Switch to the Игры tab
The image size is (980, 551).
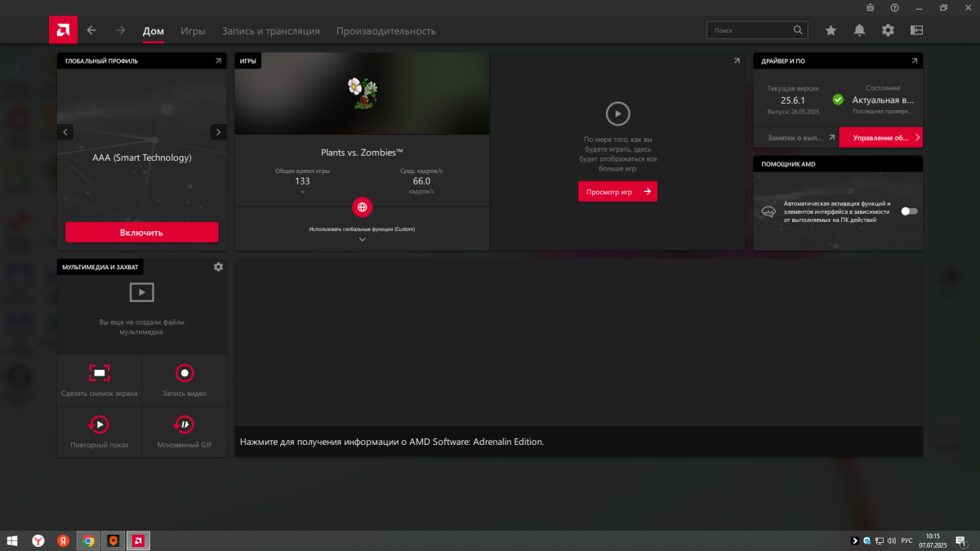193,31
